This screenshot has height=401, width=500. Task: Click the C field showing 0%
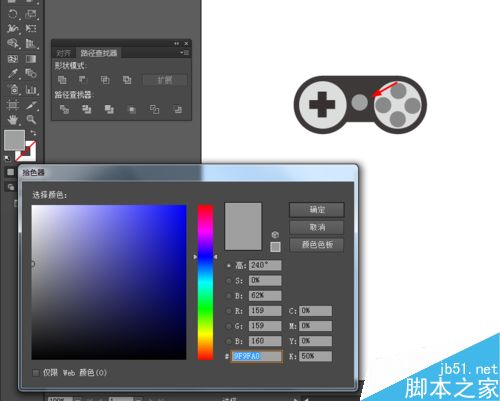tap(315, 311)
